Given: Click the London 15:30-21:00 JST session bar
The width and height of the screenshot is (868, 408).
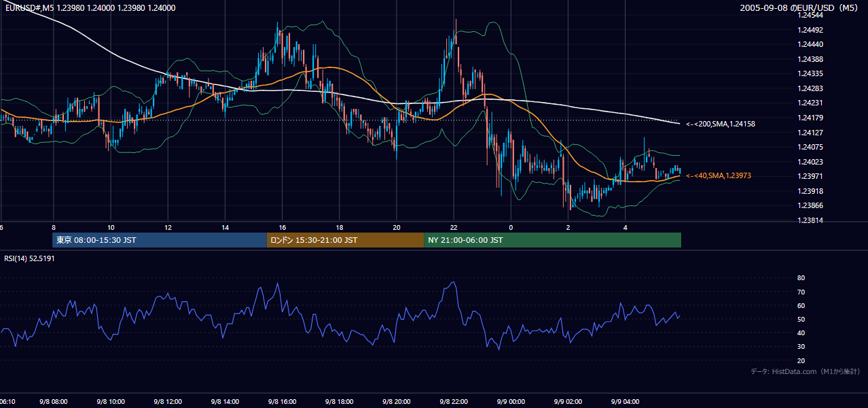Looking at the screenshot, I should pyautogui.click(x=345, y=240).
